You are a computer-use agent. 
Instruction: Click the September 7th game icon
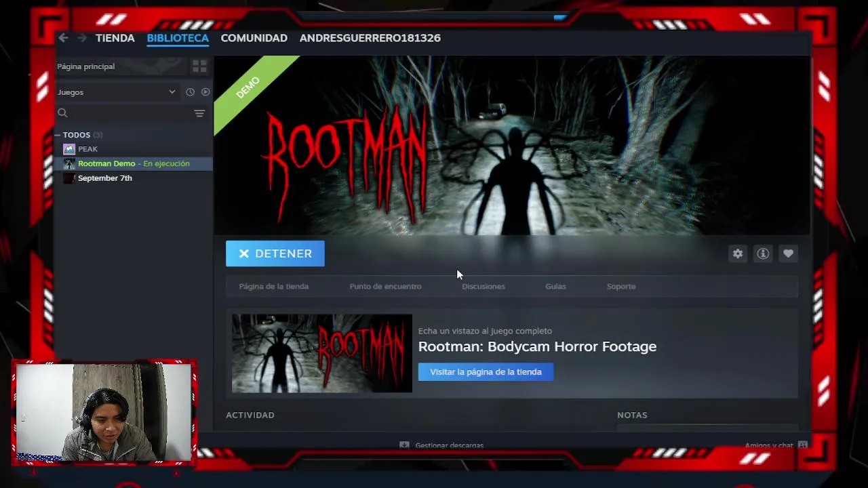(69, 178)
